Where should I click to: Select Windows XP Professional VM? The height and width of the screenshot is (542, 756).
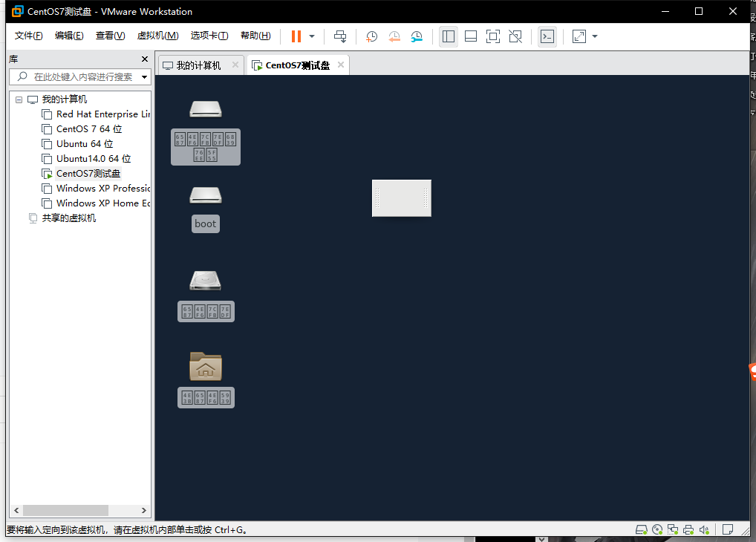102,189
